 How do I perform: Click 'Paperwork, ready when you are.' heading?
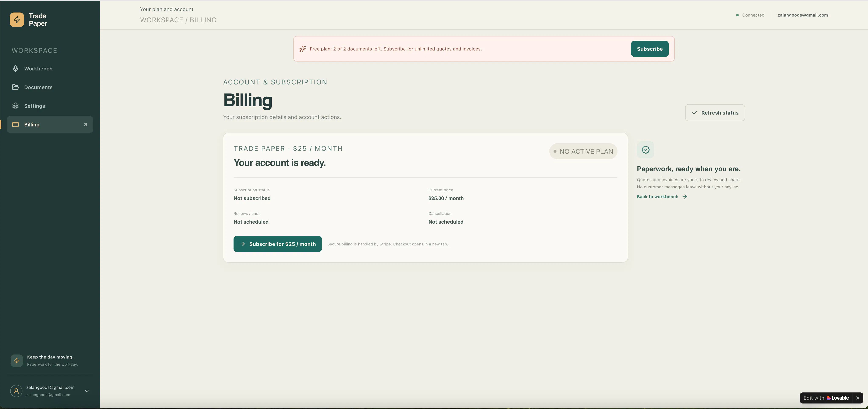click(688, 169)
